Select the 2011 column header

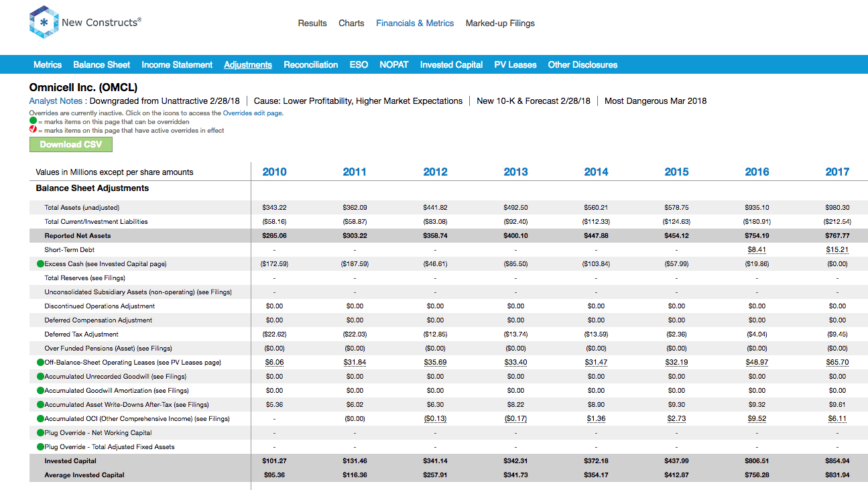click(355, 172)
